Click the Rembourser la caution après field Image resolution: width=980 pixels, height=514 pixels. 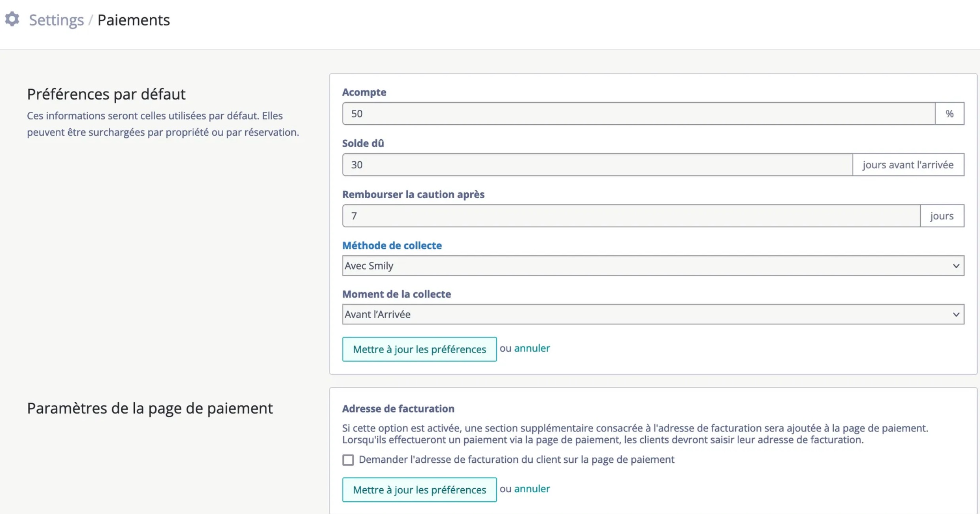(x=631, y=216)
